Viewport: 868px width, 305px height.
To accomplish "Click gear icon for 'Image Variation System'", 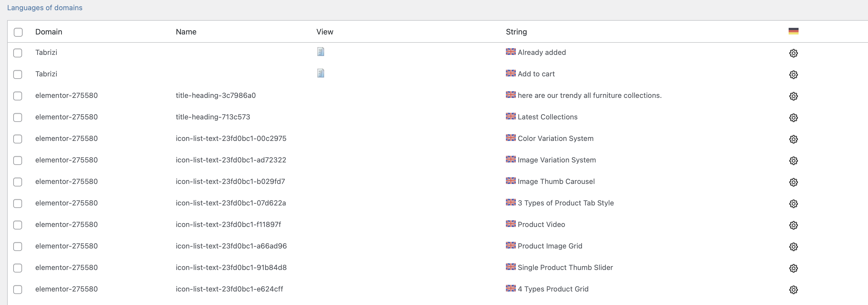I will coord(793,161).
